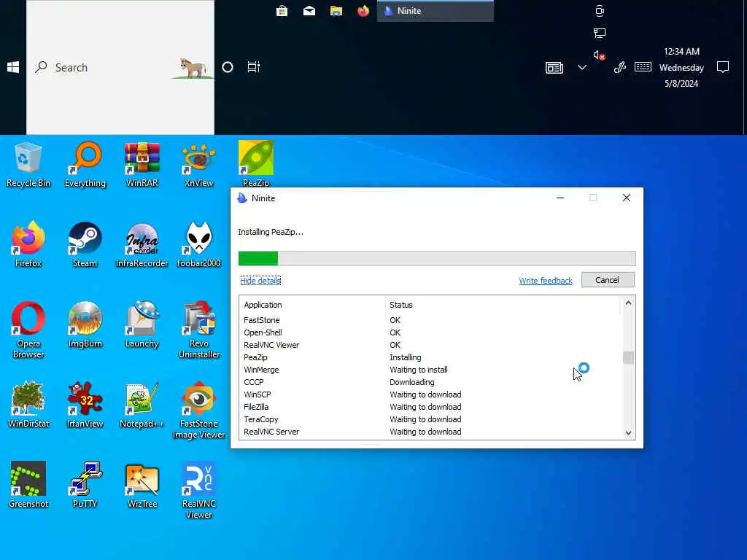Select the RealVNC Viewer desktop shortcut
Screen dimensions: 747x560
198,490
